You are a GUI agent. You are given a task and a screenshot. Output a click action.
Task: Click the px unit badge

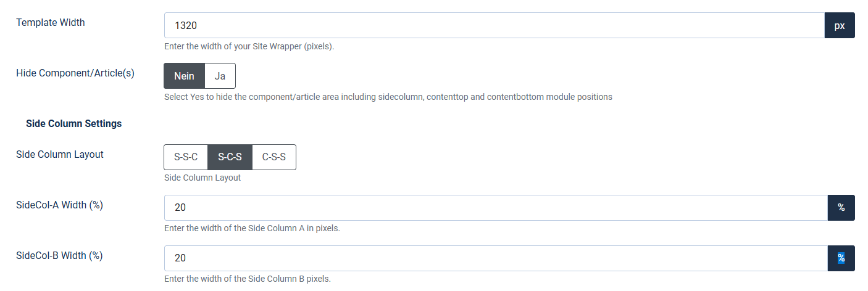click(840, 25)
